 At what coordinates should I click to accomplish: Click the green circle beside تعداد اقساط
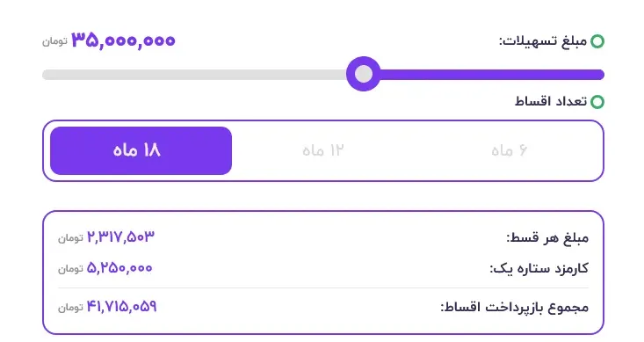point(597,101)
